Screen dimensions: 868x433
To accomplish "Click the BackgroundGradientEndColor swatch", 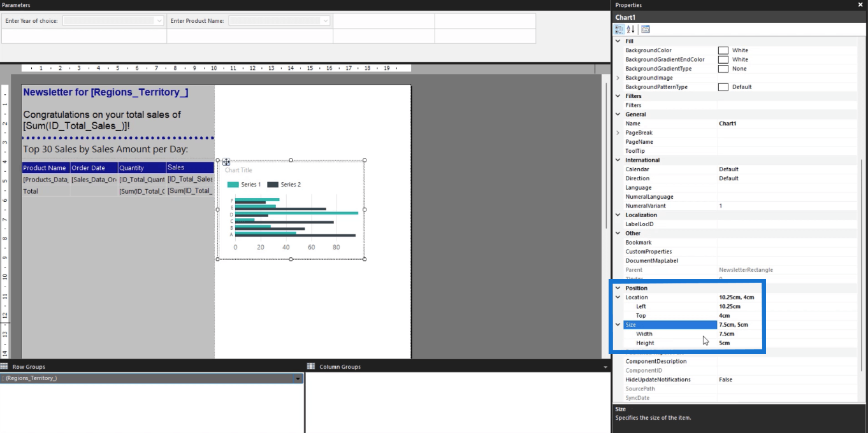I will [723, 60].
